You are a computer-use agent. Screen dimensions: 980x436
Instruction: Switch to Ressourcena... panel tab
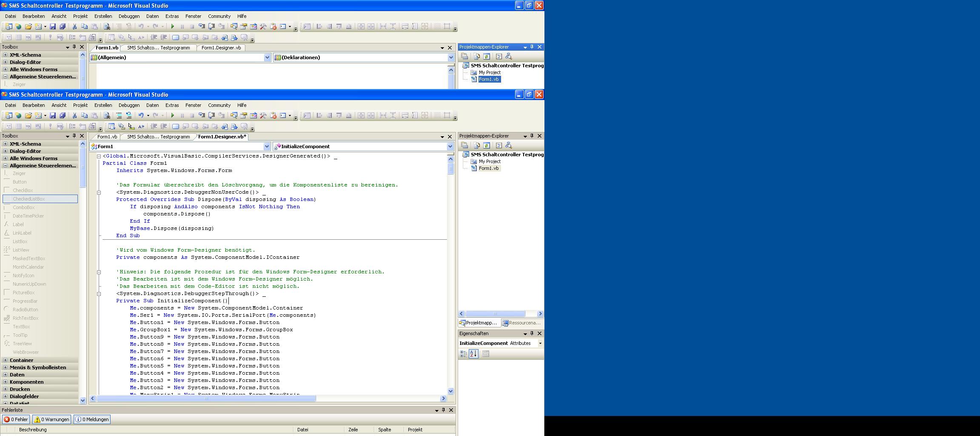[521, 323]
